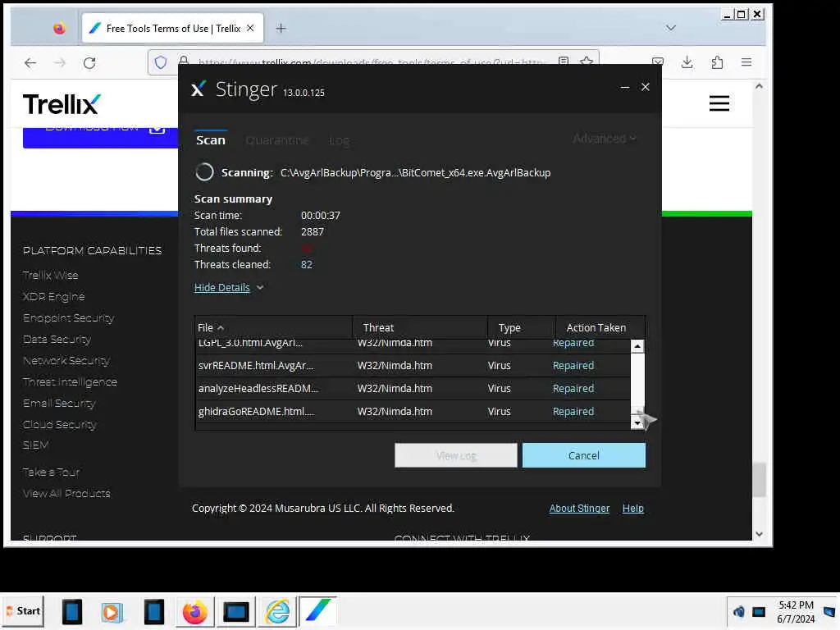This screenshot has width=840, height=630.
Task: Click the Action Taken column header
Action: point(600,327)
